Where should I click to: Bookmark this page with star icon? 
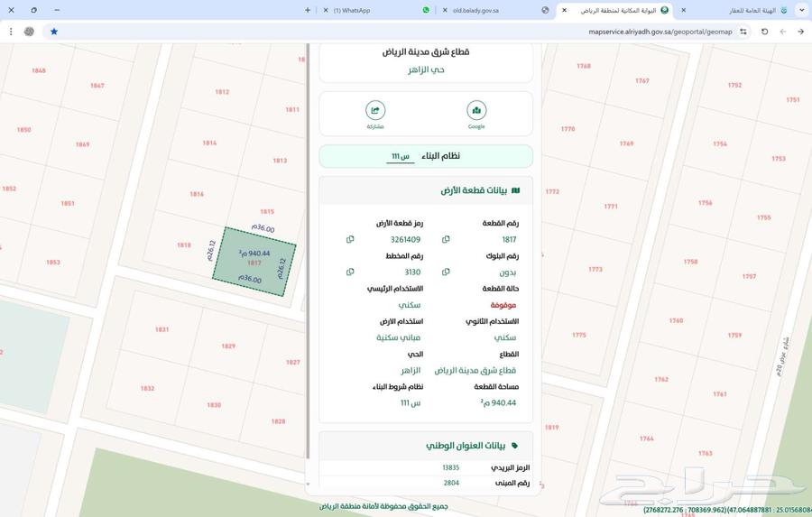click(x=54, y=31)
